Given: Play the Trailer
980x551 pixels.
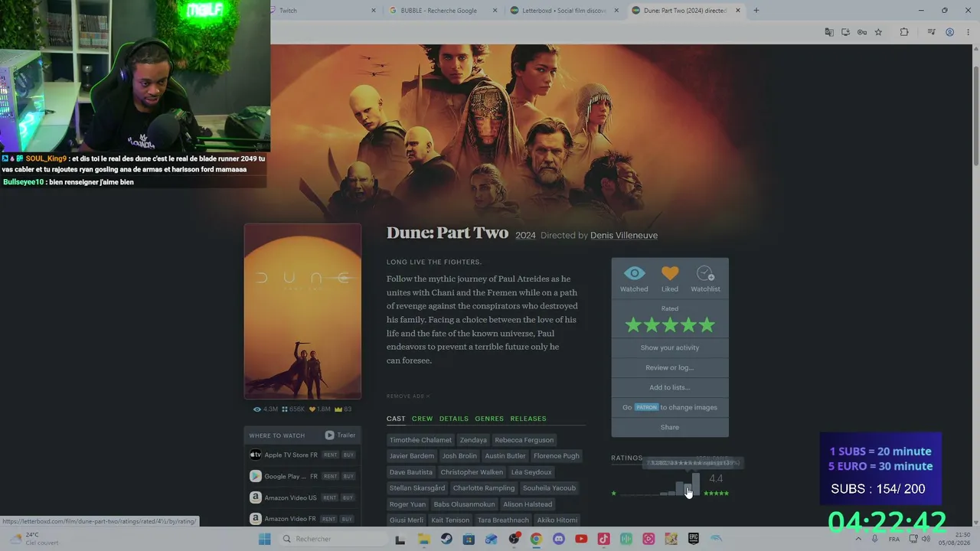Looking at the screenshot, I should [x=340, y=435].
